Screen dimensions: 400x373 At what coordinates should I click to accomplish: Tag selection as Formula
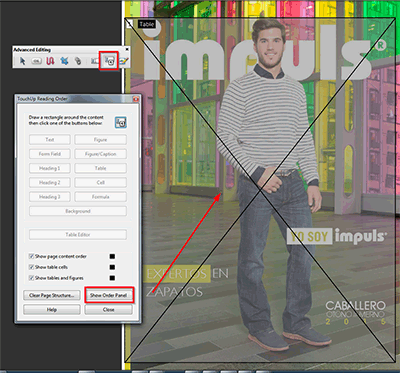point(100,197)
